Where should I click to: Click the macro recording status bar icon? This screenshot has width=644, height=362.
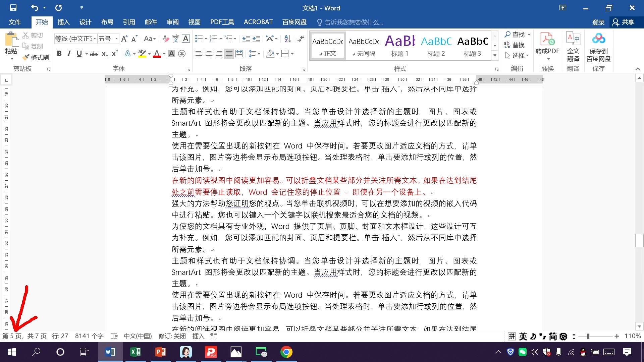(214, 336)
